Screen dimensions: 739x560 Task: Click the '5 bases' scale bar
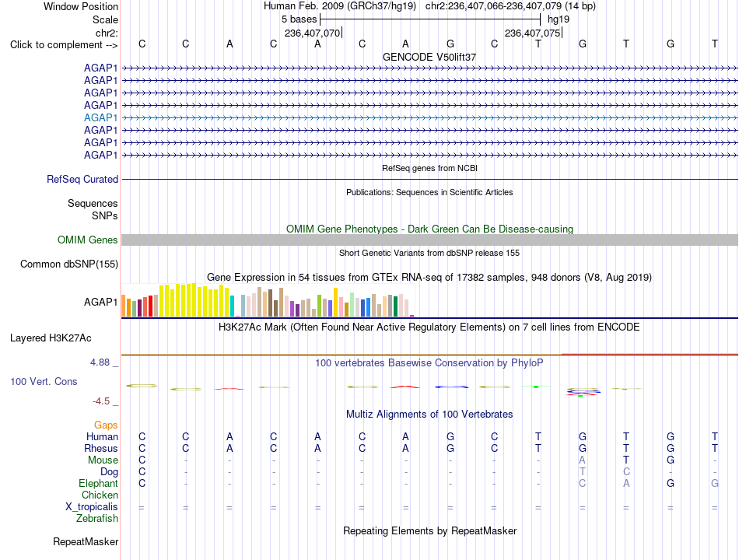[x=430, y=19]
